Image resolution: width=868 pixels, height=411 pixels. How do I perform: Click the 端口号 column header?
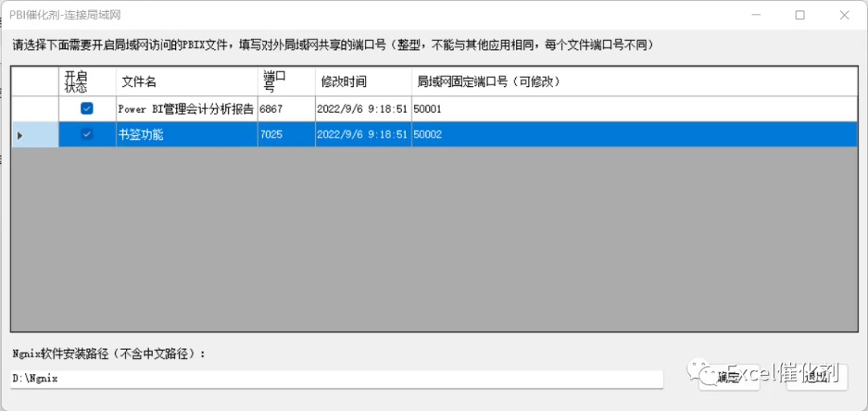coord(286,81)
